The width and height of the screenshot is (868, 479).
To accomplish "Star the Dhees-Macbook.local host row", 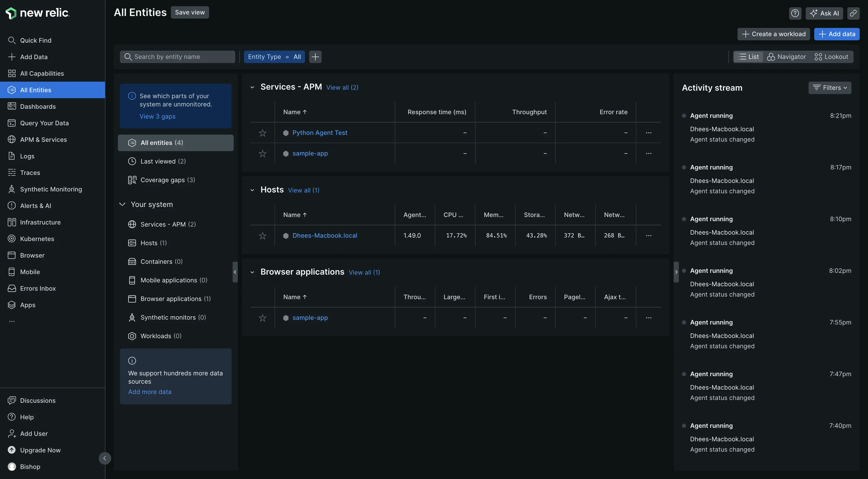I will coord(262,235).
